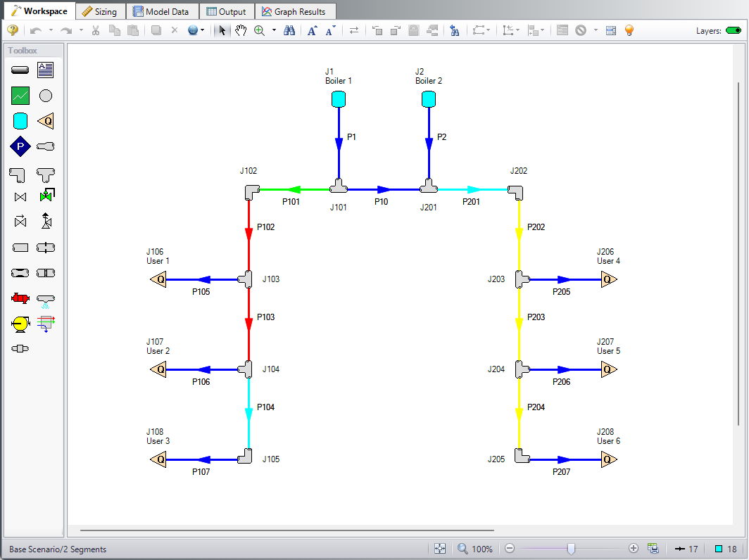Click the junction count 18 in status bar
Viewport: 749px width, 560px height.
(726, 549)
